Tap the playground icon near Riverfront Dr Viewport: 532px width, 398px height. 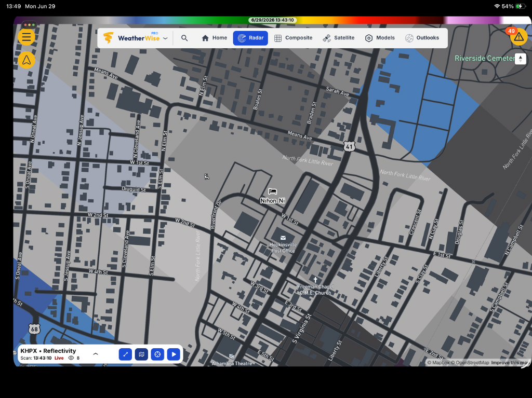(x=207, y=176)
